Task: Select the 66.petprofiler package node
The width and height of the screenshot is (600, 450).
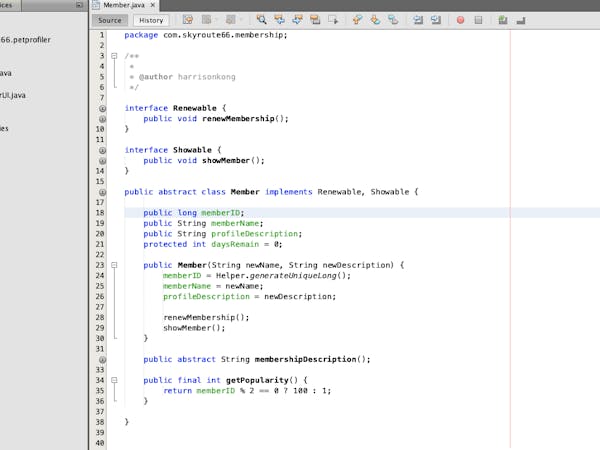Action: (25, 39)
